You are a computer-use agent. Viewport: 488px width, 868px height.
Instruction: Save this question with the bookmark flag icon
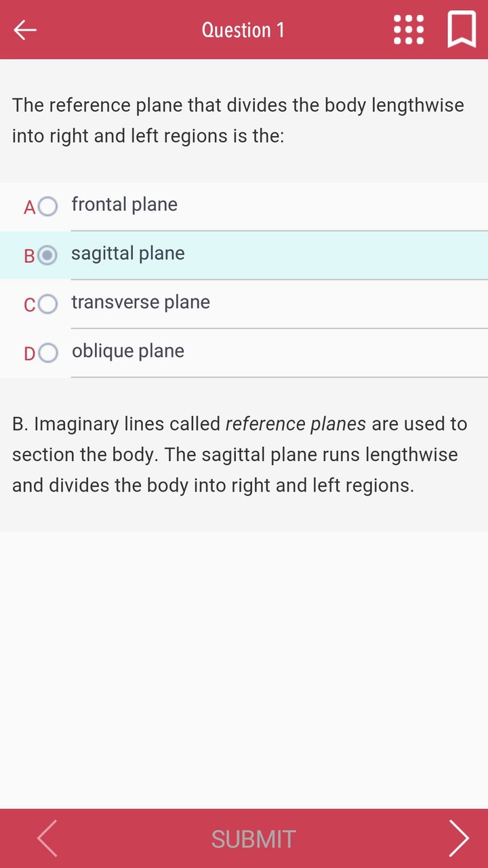[462, 29]
